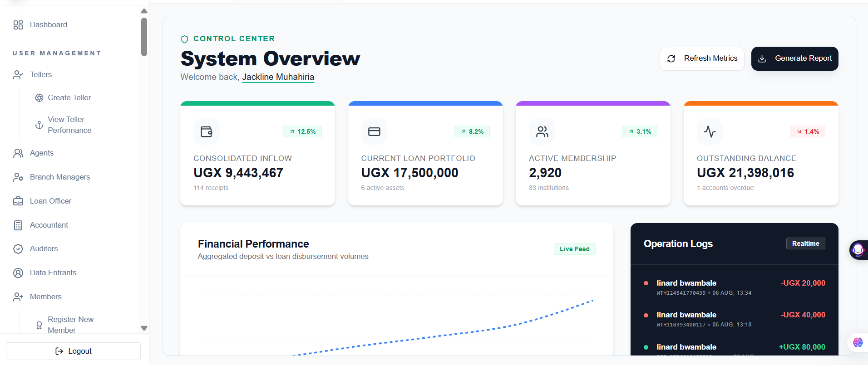Click the Generate Report button

click(x=794, y=59)
